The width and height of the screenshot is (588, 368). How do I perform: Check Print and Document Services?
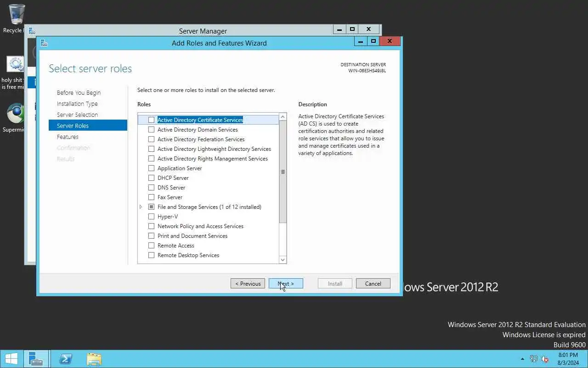[x=151, y=236]
